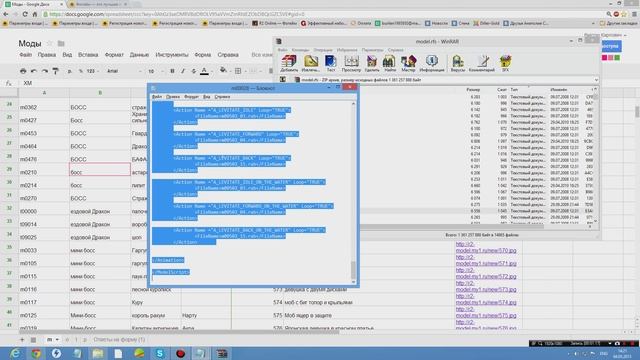The width and height of the screenshot is (640, 360).
Task: Click the Sheets undo icon
Action: click(34, 71)
